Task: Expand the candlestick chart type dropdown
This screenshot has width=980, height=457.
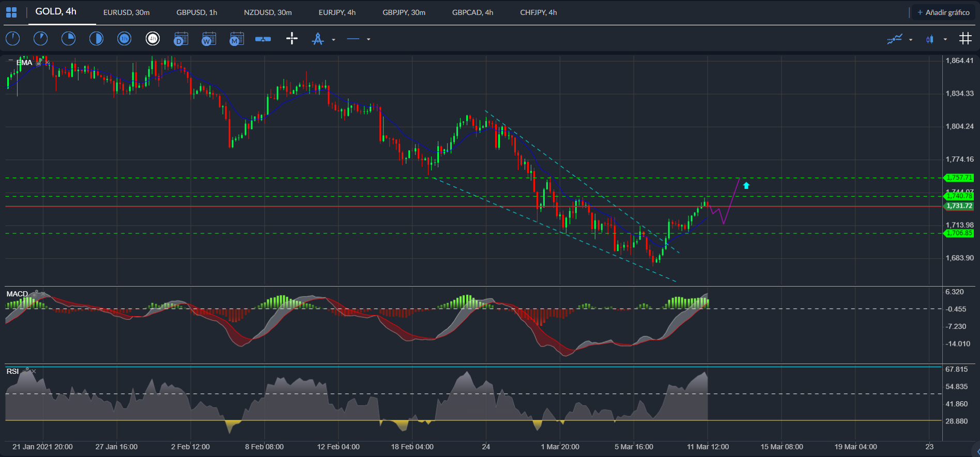Action: point(945,39)
